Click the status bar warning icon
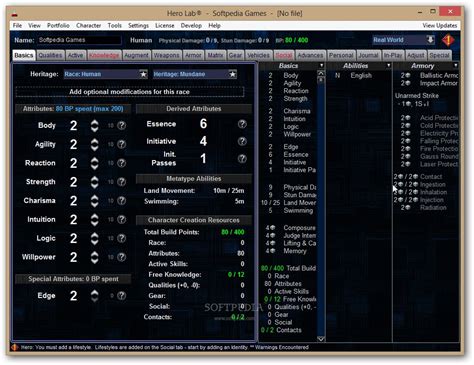The image size is (474, 365). 14,347
